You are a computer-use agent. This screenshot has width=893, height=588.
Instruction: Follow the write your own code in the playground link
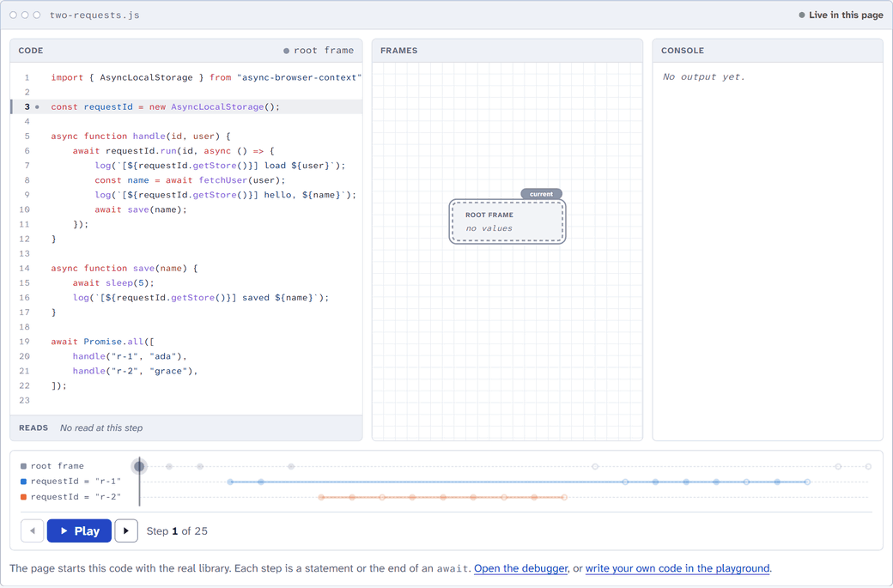677,568
